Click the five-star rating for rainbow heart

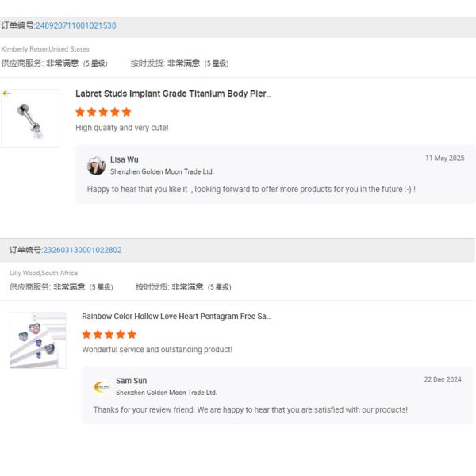coord(109,334)
